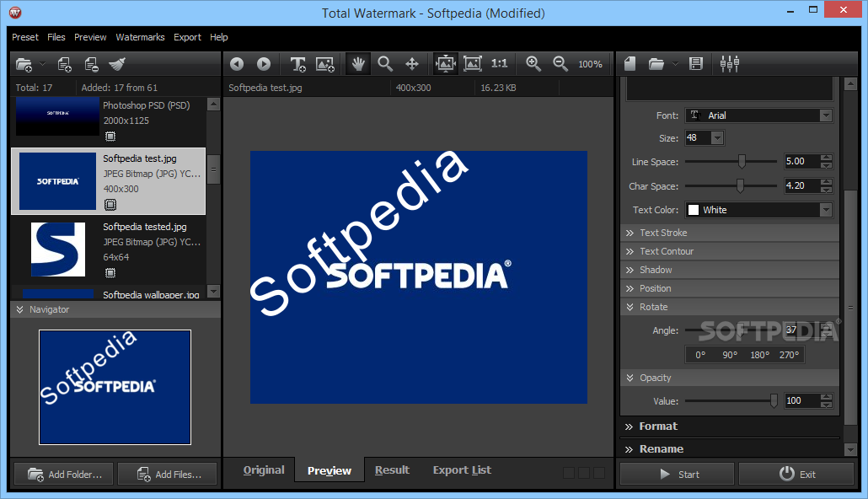Select the Photoshop PSD thumbnail
Screen dimensions: 868x499
click(57, 116)
